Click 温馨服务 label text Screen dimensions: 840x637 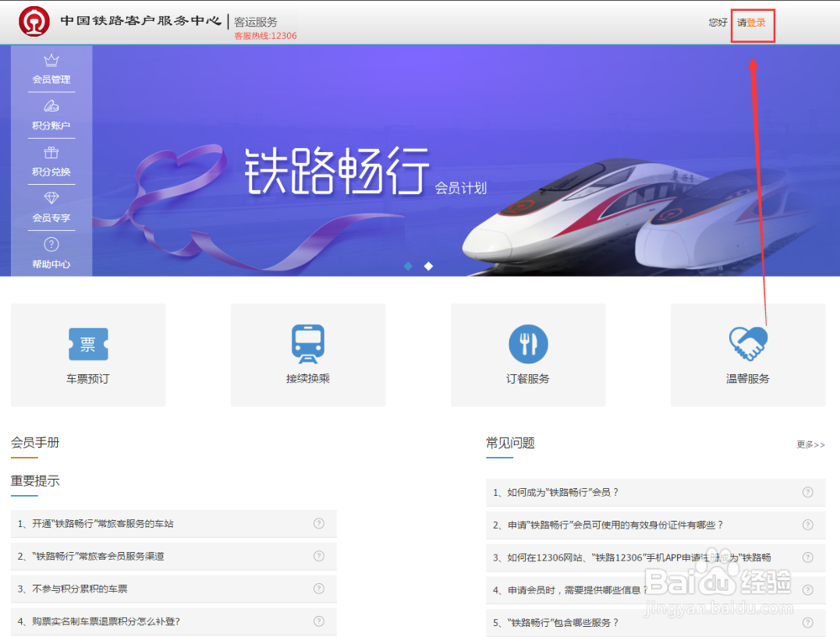coord(748,379)
